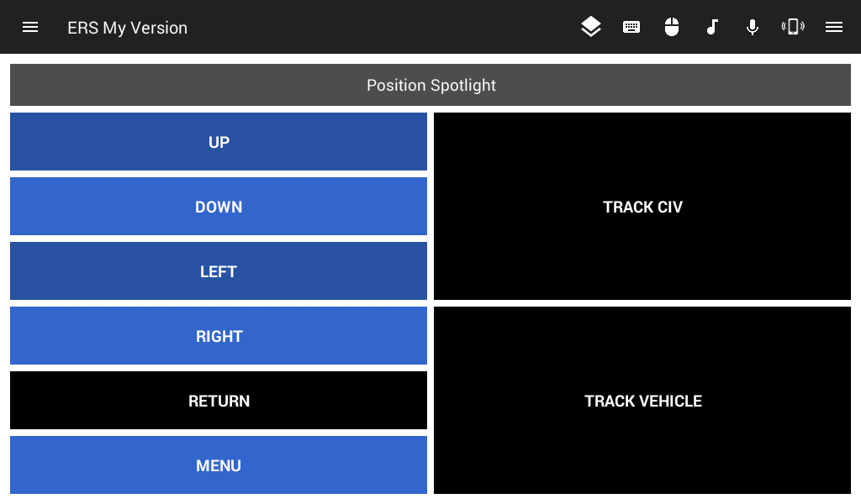Move spotlight RIGHT
The height and width of the screenshot is (504, 861).
219,336
